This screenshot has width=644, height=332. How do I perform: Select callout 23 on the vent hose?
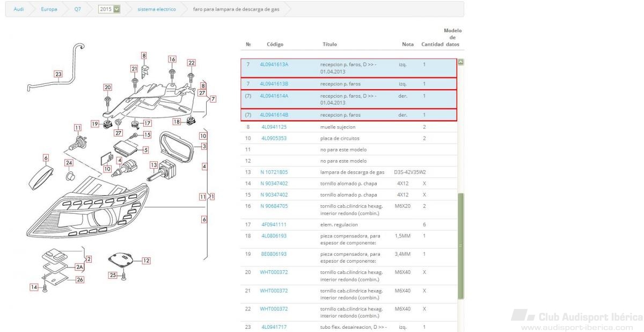[58, 74]
